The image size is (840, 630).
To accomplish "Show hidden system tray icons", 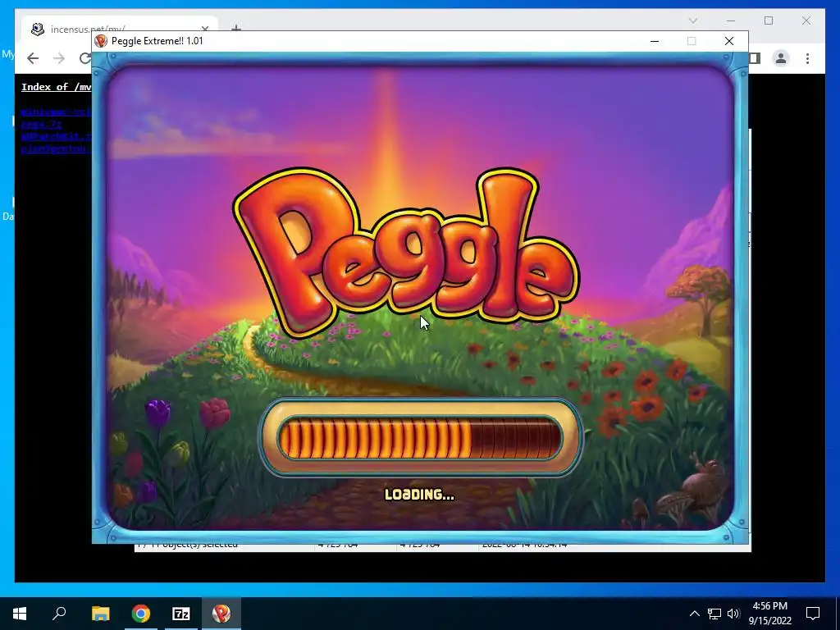I will tap(694, 614).
